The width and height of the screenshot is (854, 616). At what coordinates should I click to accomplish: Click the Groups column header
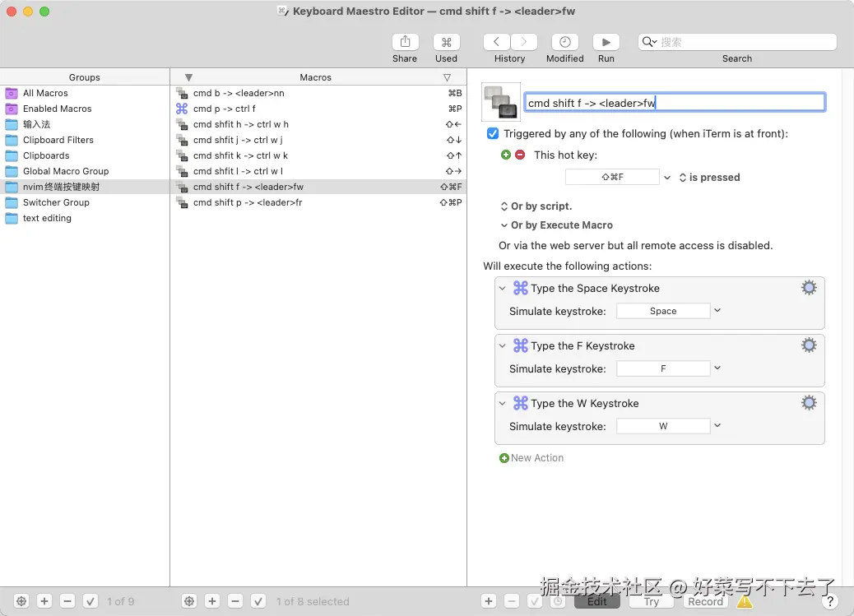85,77
